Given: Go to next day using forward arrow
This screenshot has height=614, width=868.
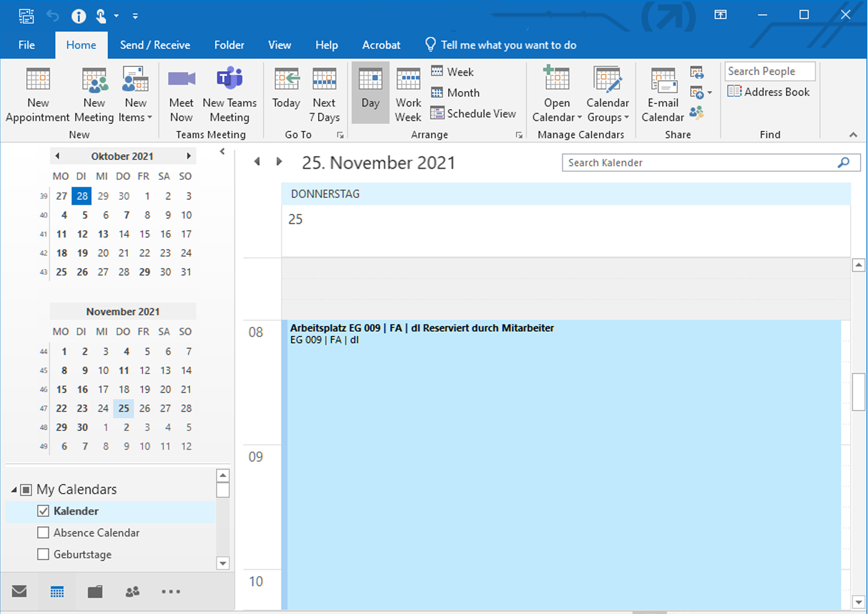Looking at the screenshot, I should [x=279, y=162].
